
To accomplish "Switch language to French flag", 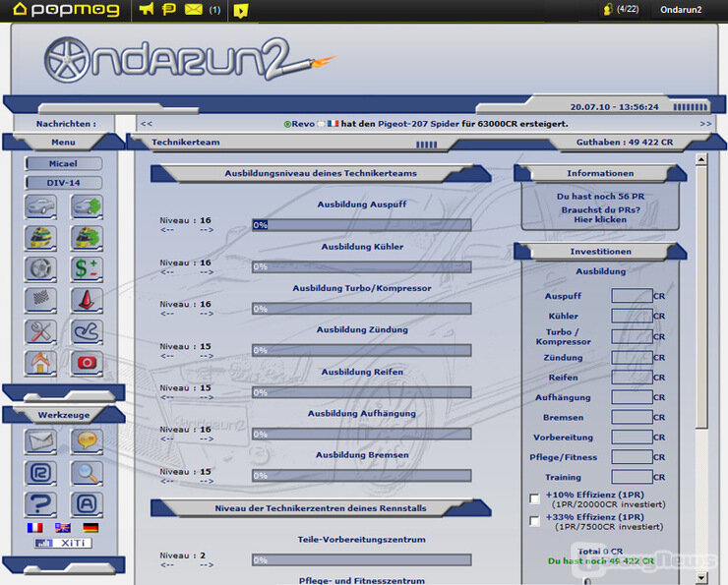I will coord(34,528).
